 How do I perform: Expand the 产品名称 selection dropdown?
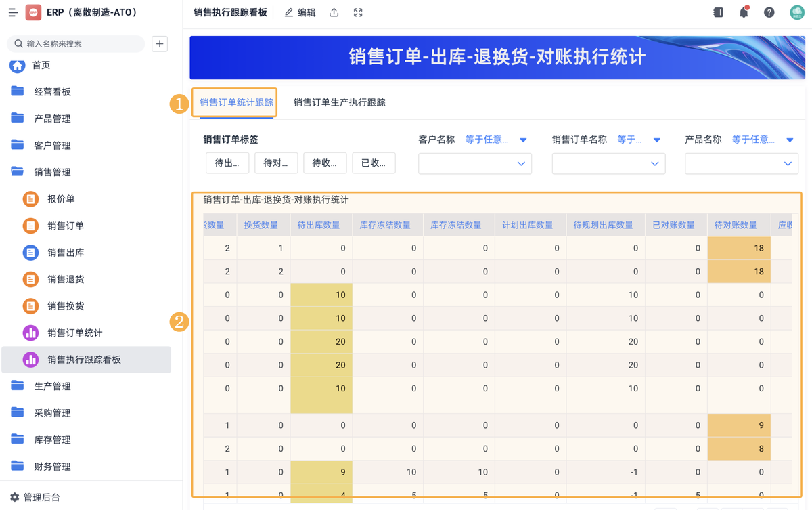[x=742, y=163]
